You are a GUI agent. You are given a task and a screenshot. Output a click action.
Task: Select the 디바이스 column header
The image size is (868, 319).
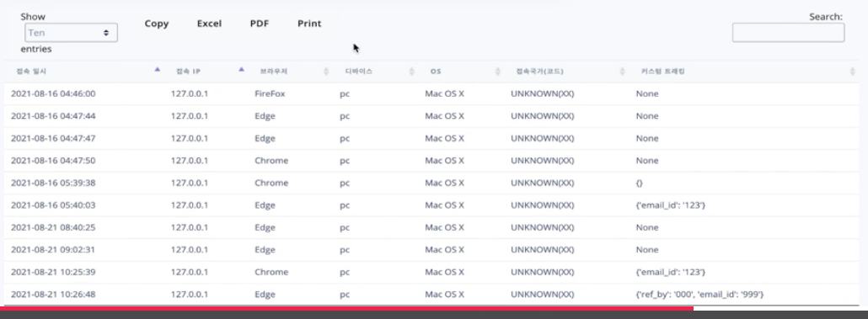pyautogui.click(x=359, y=72)
